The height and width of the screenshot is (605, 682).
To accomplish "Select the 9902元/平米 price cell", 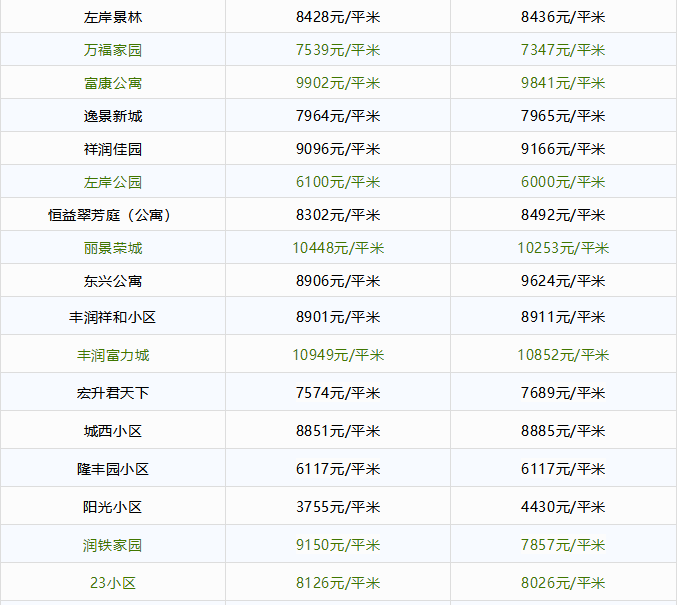I will coord(338,83).
